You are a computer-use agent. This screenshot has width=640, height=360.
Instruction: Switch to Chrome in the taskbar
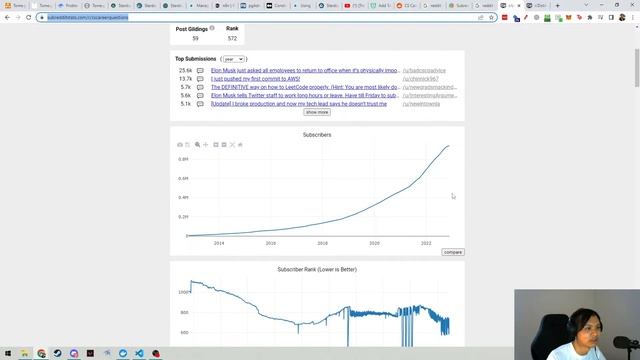coord(41,353)
